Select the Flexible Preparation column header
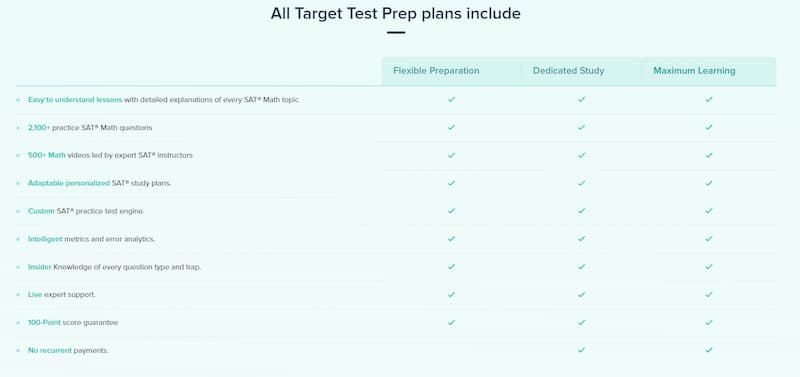Image resolution: width=800 pixels, height=377 pixels. (436, 71)
